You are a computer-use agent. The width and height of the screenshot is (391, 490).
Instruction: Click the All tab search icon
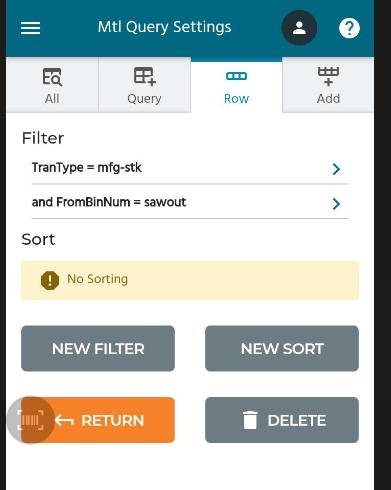click(52, 77)
